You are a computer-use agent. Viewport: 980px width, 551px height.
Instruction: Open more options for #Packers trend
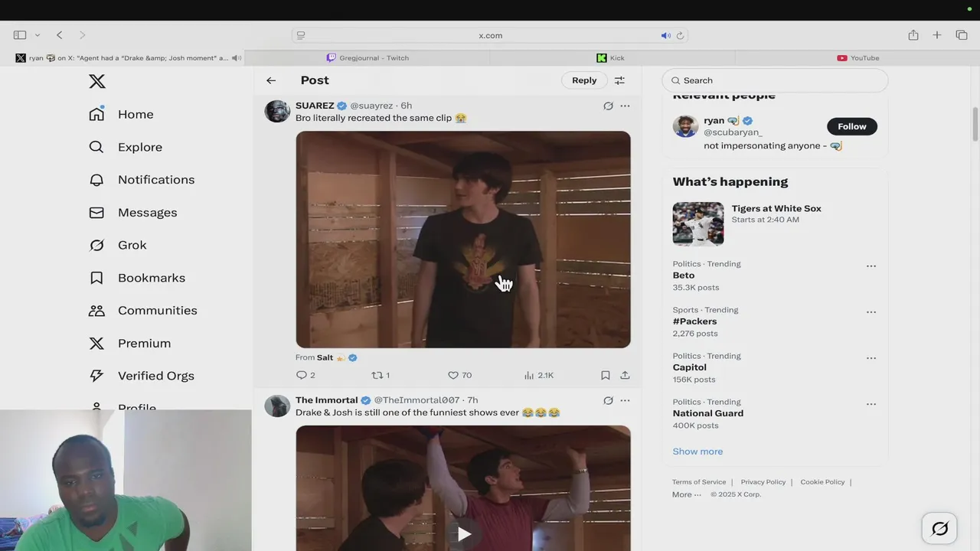coord(871,312)
